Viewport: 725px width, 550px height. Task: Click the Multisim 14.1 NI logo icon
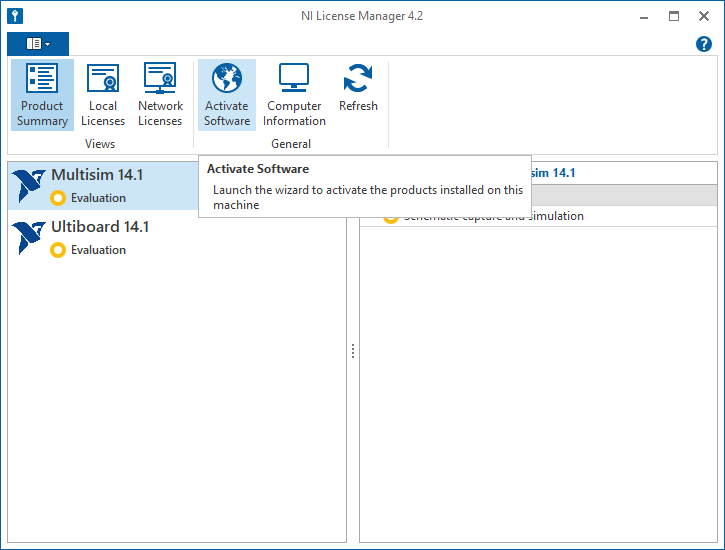point(28,185)
